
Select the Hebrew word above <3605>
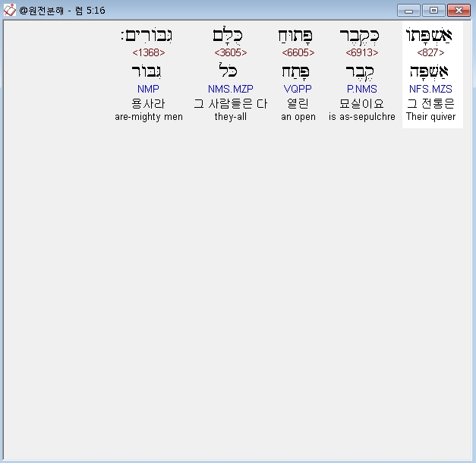pyautogui.click(x=228, y=35)
